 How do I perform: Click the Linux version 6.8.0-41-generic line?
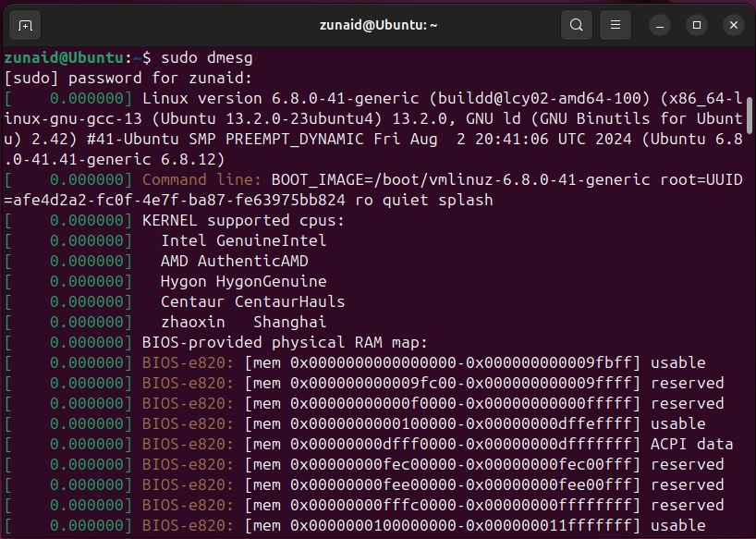coord(370,98)
